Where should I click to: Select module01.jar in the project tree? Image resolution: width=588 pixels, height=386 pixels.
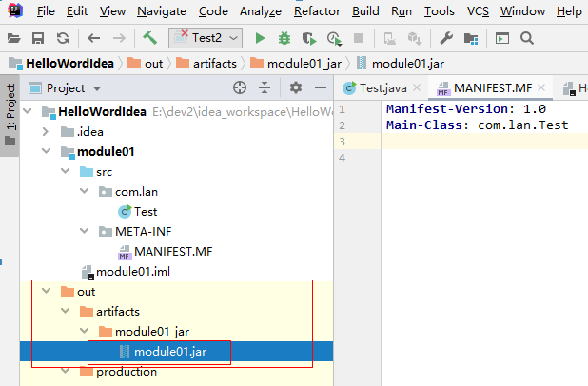(163, 352)
